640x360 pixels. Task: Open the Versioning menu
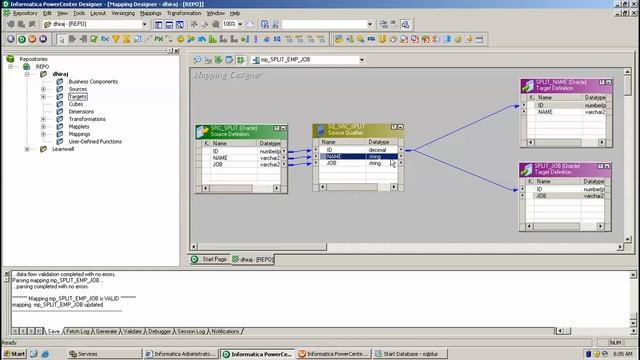click(x=123, y=13)
